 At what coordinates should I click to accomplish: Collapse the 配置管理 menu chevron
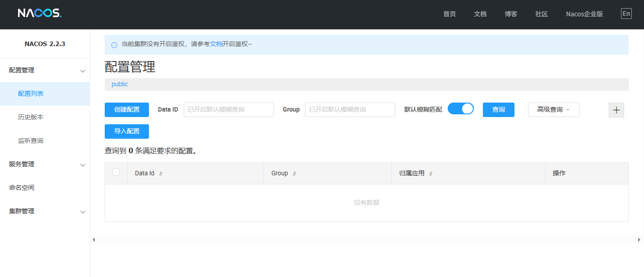83,71
